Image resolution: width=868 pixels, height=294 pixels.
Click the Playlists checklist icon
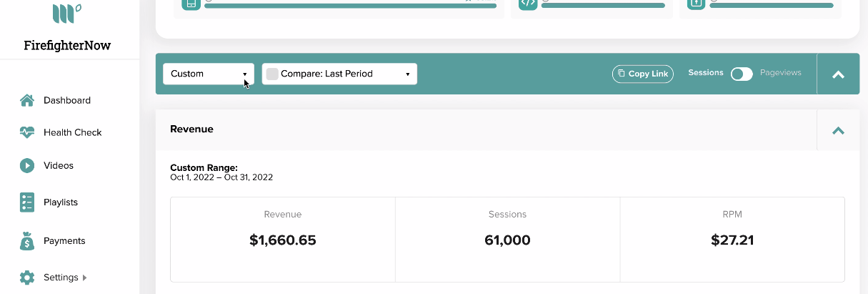tap(27, 202)
